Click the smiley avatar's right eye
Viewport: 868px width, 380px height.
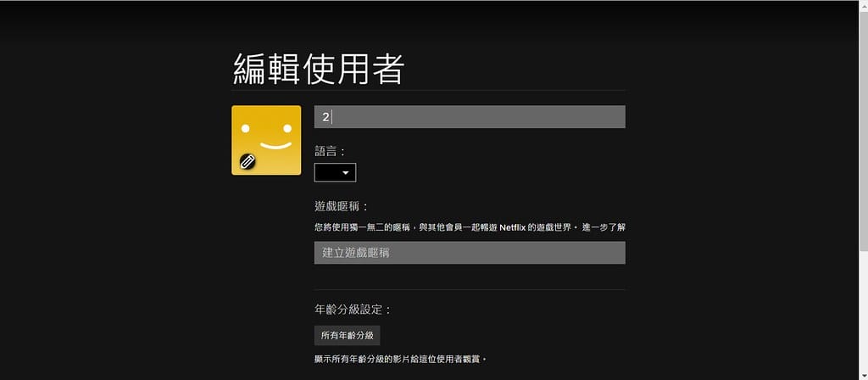pyautogui.click(x=287, y=129)
